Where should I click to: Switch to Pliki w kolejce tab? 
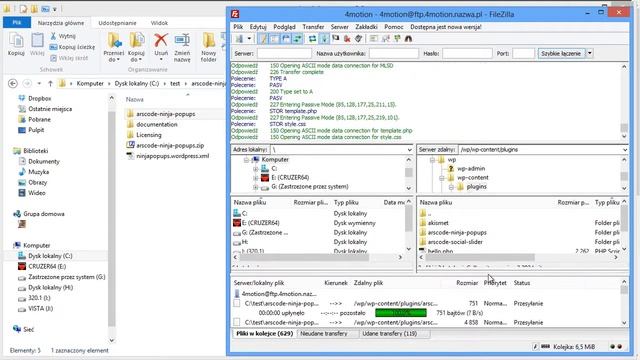[x=264, y=333]
